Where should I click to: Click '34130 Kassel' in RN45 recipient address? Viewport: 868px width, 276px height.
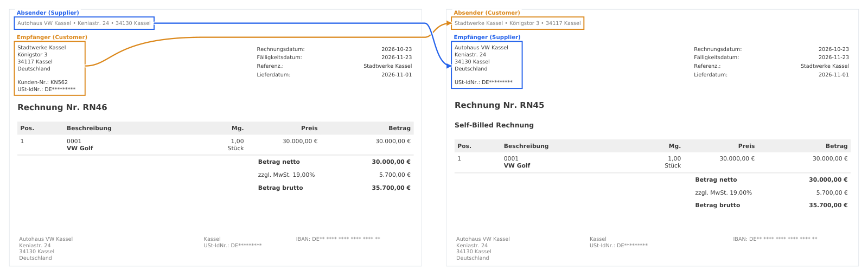[x=472, y=62]
